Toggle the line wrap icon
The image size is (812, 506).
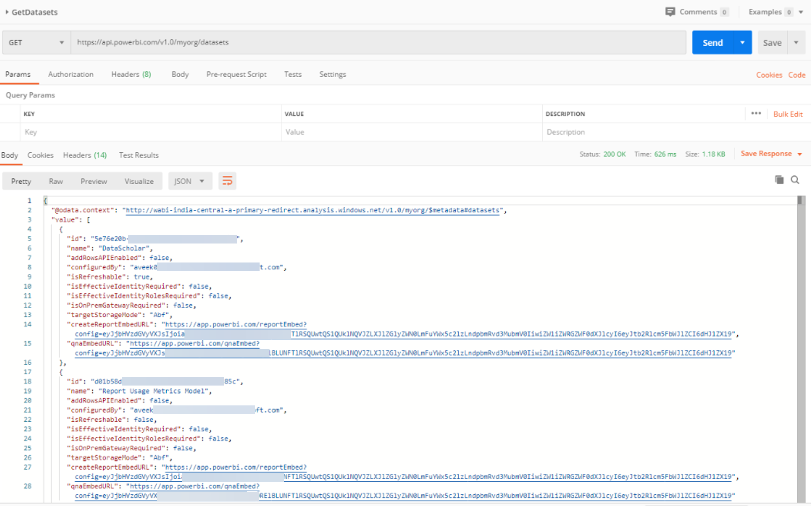coord(227,181)
